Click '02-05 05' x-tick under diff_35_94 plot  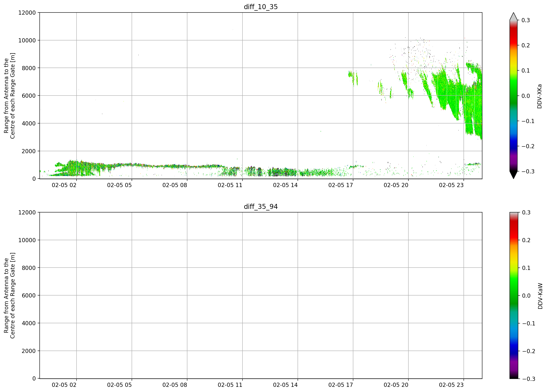click(119, 385)
